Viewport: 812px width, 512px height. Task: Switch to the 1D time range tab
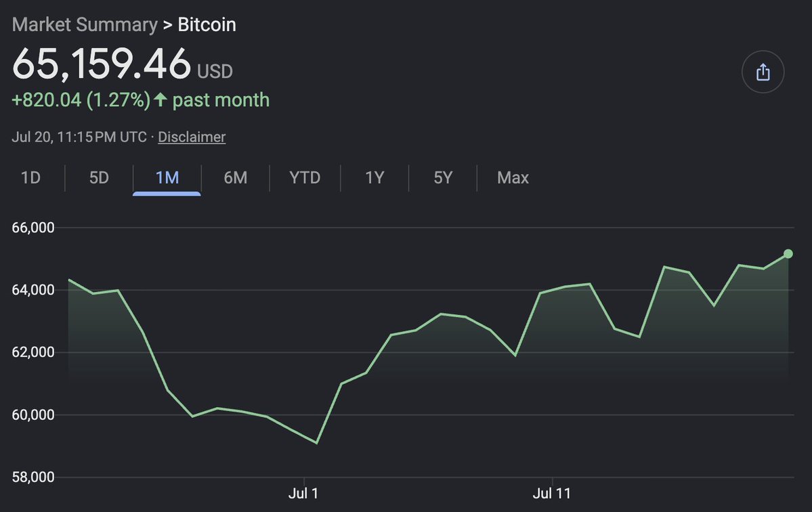[30, 177]
